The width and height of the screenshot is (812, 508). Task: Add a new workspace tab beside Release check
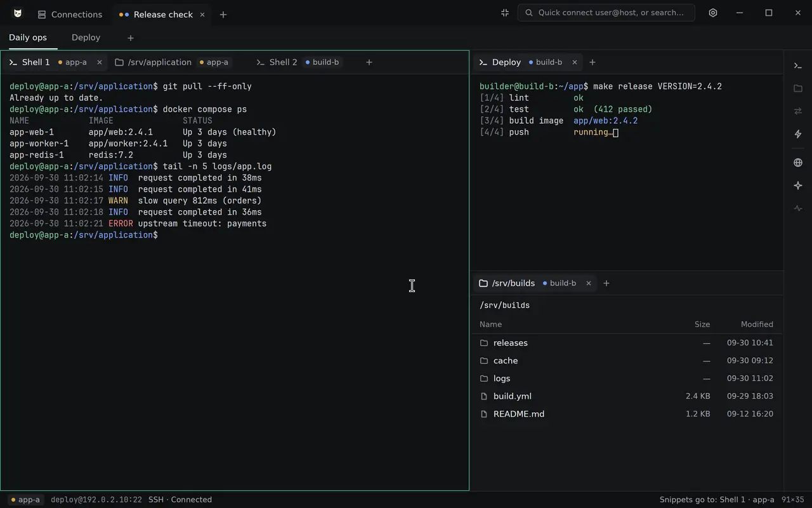(x=223, y=15)
